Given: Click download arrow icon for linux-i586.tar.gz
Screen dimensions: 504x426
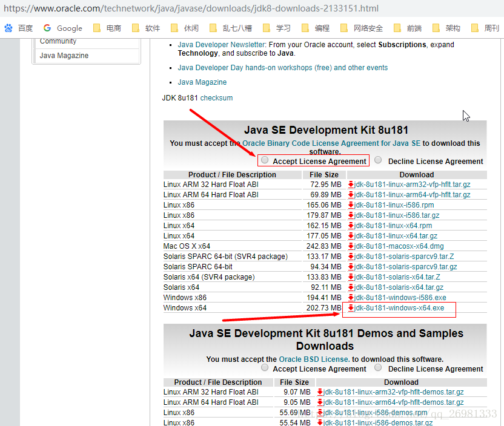Looking at the screenshot, I should click(x=351, y=215).
